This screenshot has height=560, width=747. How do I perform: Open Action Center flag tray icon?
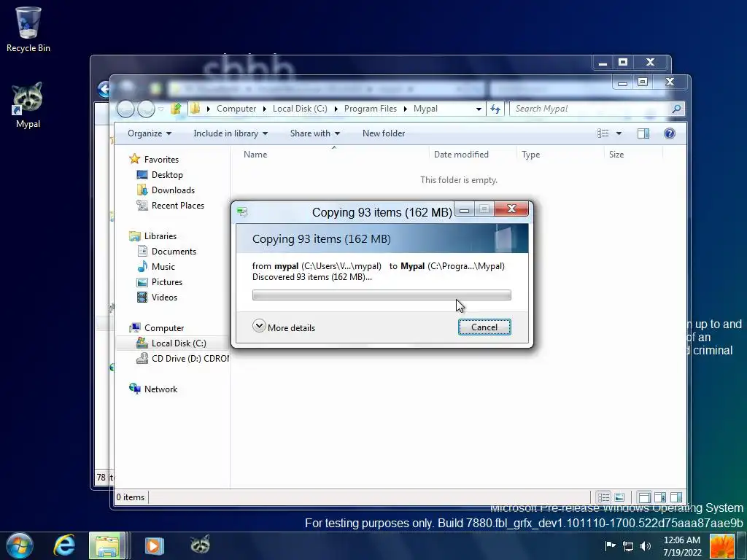(610, 545)
